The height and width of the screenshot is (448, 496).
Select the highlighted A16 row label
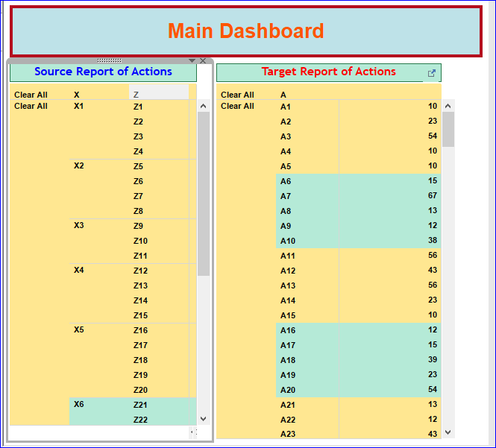pos(288,330)
